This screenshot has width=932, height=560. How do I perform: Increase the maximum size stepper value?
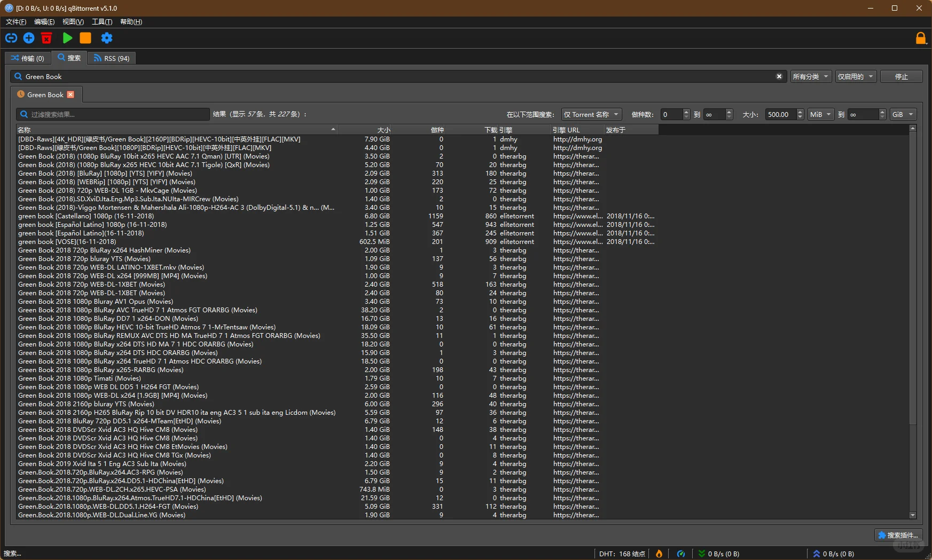pos(882,112)
